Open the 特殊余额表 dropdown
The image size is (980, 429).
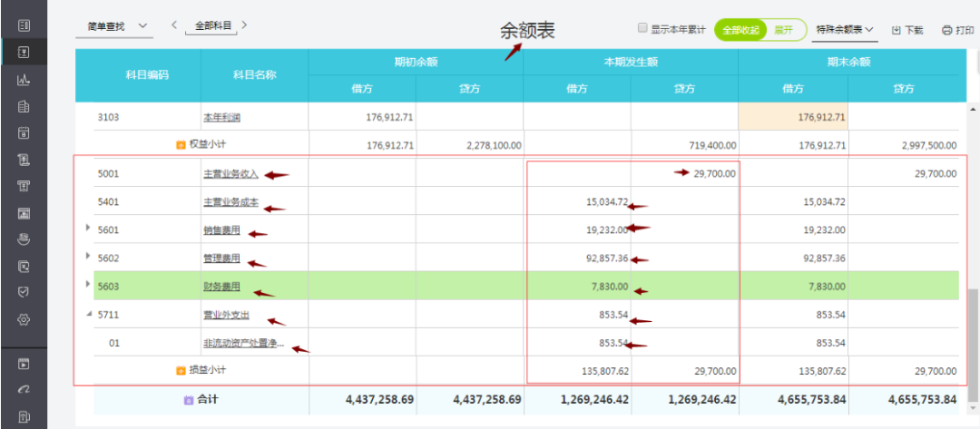coord(845,29)
